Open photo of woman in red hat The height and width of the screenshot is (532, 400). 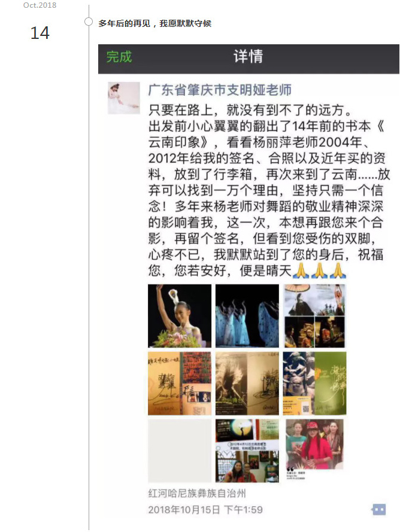pyautogui.click(x=315, y=449)
